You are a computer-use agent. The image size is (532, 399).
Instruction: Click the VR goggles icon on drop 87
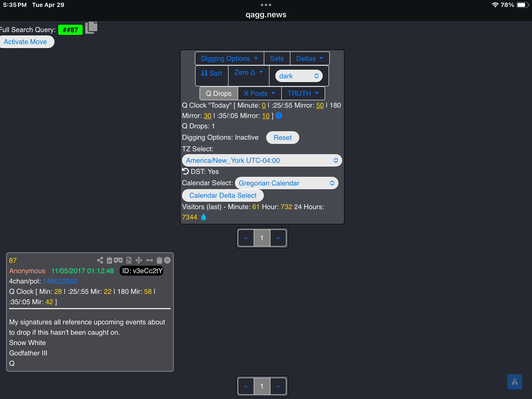click(x=118, y=260)
